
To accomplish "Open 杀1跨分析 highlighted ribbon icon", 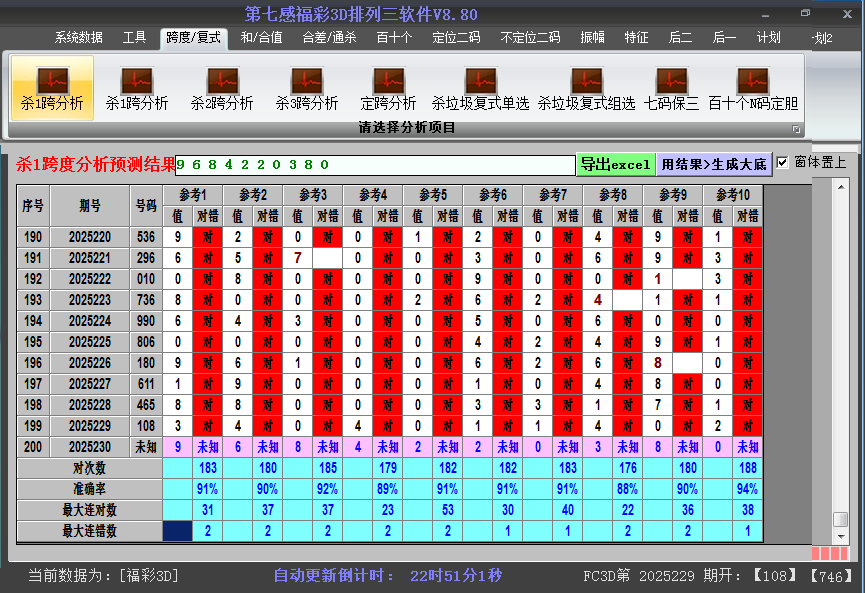I will pos(52,88).
